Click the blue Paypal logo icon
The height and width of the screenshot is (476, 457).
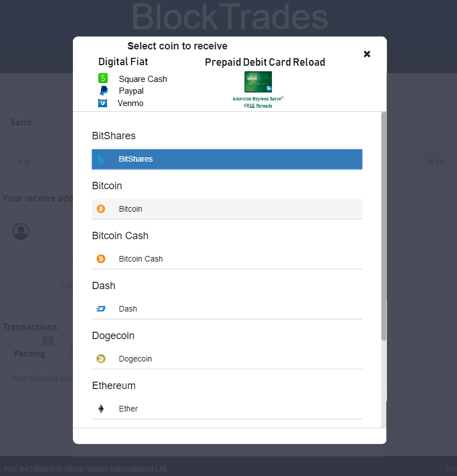pyautogui.click(x=103, y=90)
